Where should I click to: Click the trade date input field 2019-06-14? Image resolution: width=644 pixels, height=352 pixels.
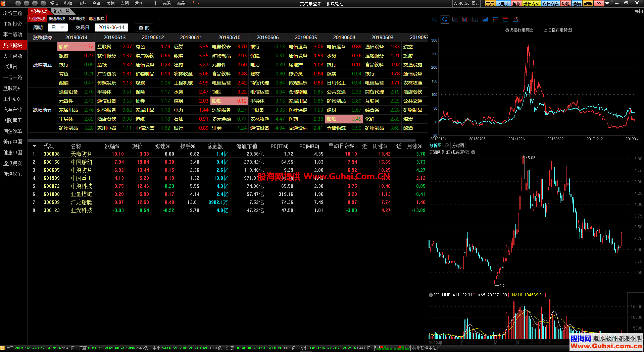click(x=111, y=27)
